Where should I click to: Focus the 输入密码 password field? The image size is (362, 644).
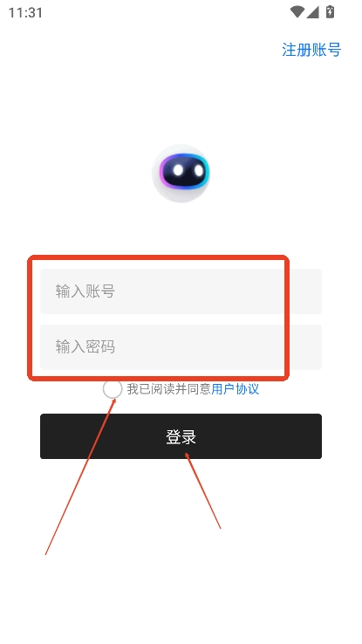181,347
